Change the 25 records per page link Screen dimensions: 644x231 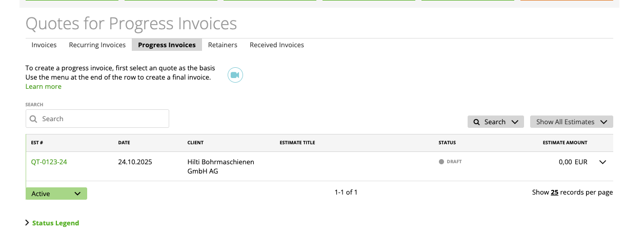pos(554,192)
